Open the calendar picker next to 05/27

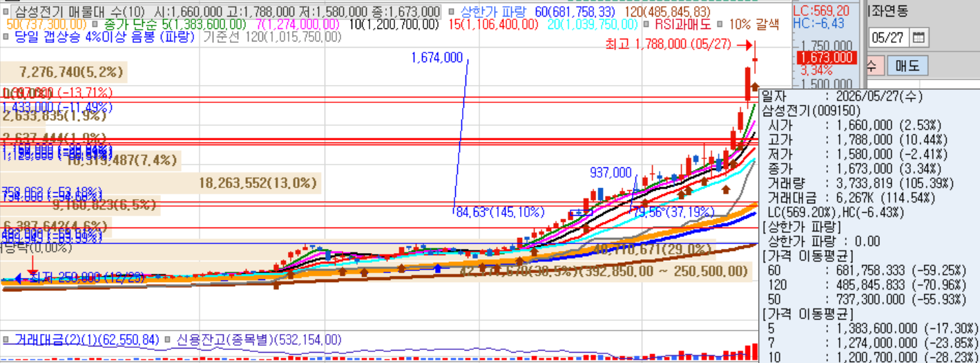919,37
